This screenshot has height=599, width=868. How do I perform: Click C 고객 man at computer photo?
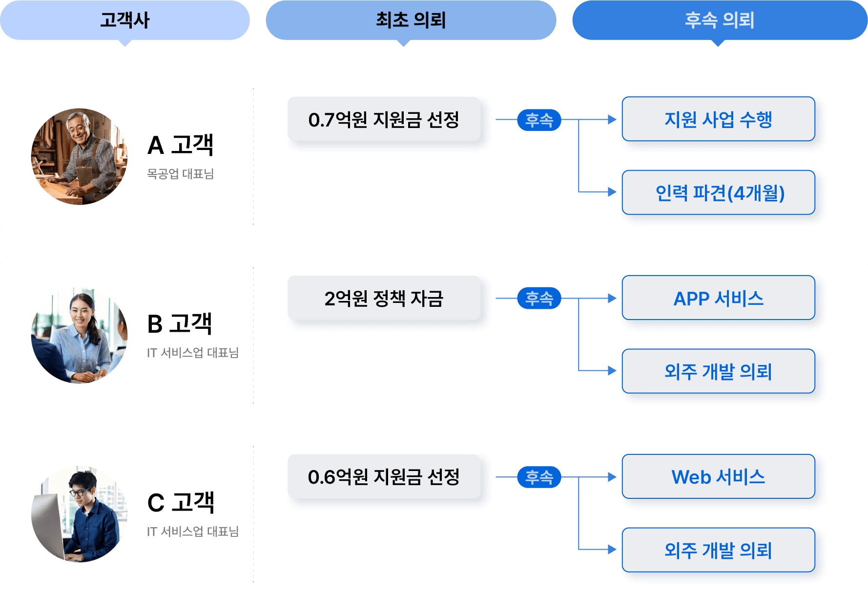(79, 514)
